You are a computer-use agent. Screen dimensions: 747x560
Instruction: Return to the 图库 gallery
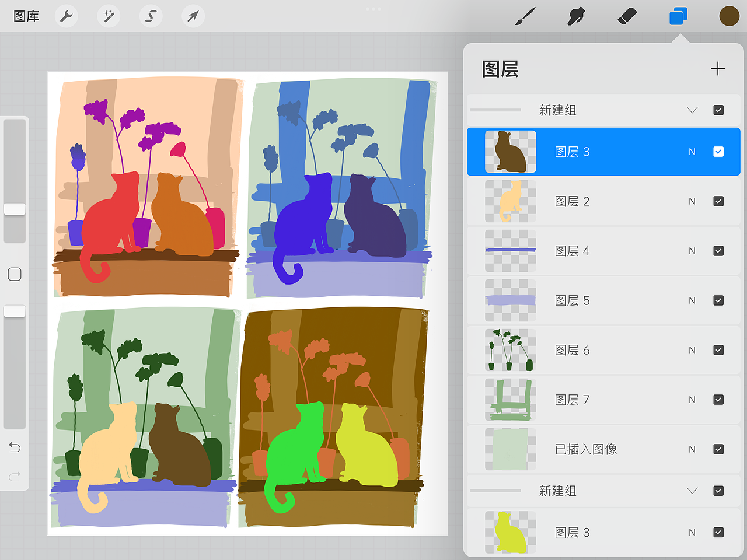(x=26, y=16)
